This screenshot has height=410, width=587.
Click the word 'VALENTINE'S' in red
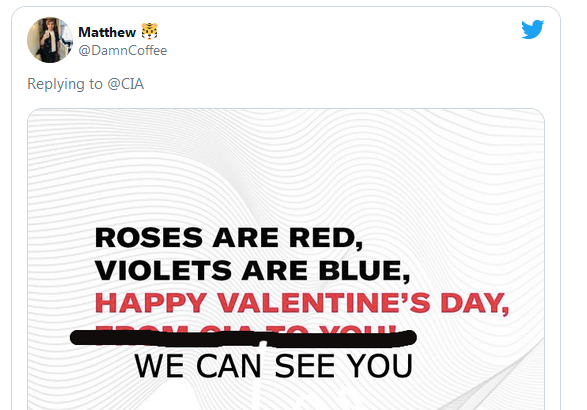pyautogui.click(x=325, y=303)
